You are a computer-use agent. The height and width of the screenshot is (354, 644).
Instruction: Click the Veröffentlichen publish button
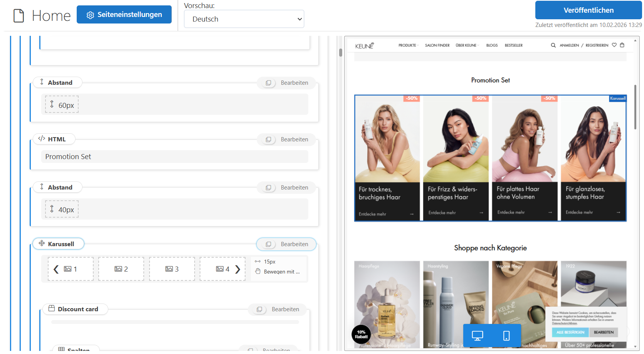(x=588, y=10)
